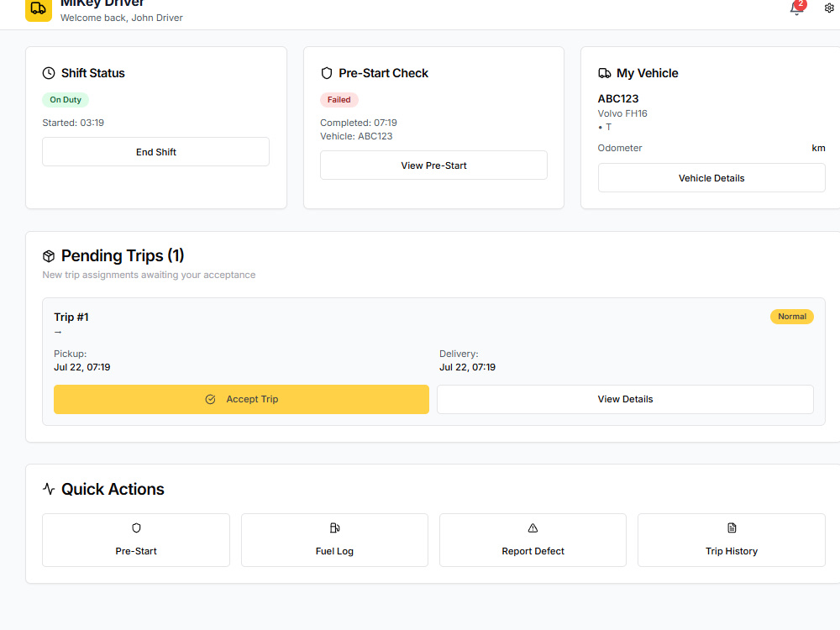
Task: Open View Pre-Start
Action: 434,165
